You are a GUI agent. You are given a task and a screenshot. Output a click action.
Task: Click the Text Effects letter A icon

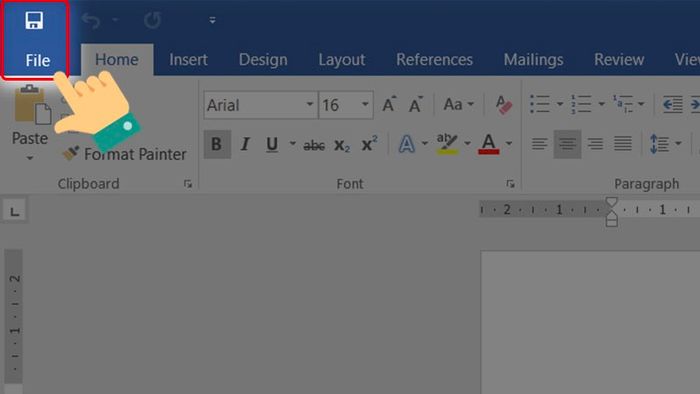406,144
